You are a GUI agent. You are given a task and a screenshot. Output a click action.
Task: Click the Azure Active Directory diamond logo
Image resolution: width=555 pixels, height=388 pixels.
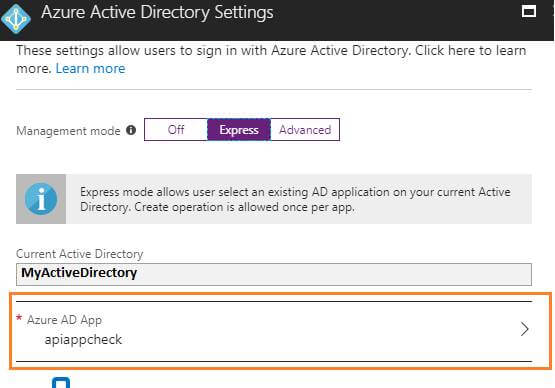pos(16,18)
